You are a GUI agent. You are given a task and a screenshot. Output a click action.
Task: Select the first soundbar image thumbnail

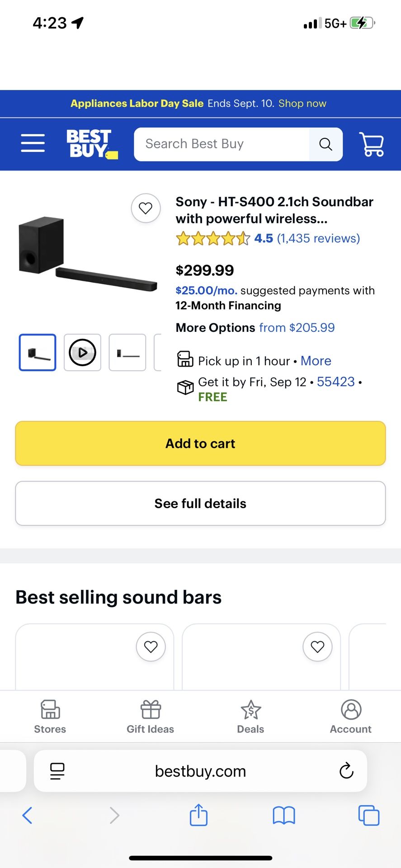pyautogui.click(x=38, y=353)
